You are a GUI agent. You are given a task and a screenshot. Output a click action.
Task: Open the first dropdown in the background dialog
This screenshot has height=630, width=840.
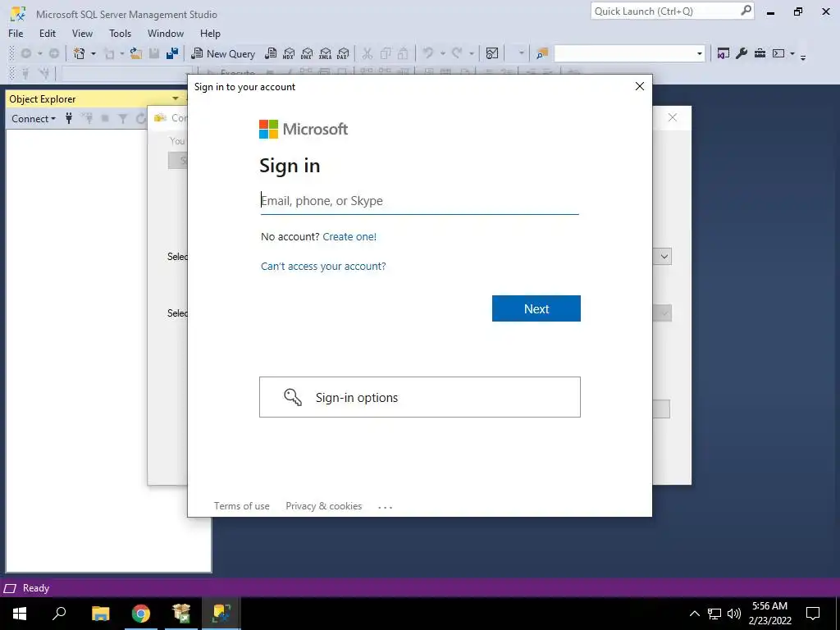(664, 257)
